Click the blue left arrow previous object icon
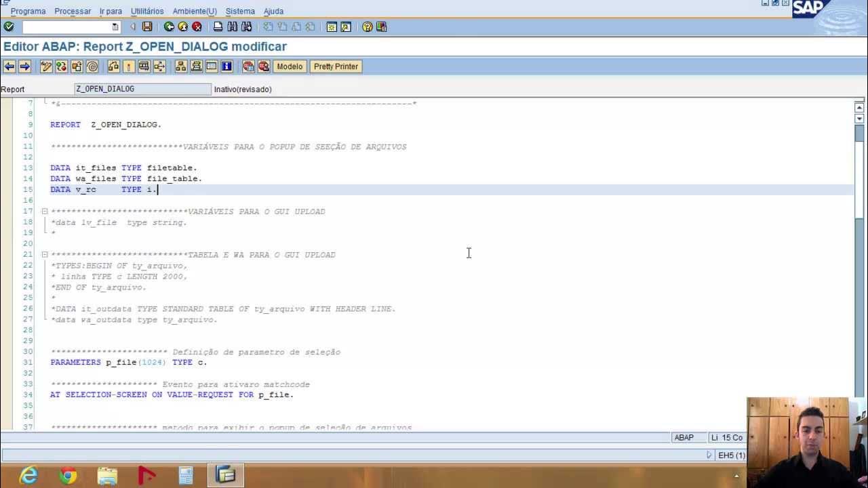This screenshot has width=868, height=488. click(9, 66)
